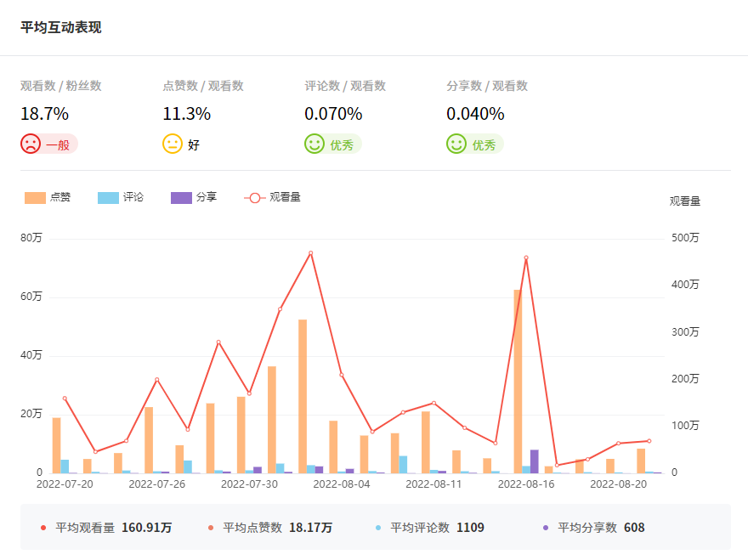748x560 pixels.
Task: Toggle the 观看量 legend label
Action: point(285,197)
